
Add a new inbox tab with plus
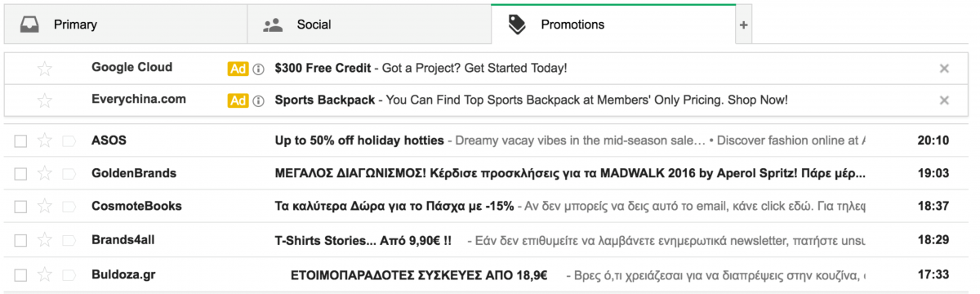click(x=743, y=25)
